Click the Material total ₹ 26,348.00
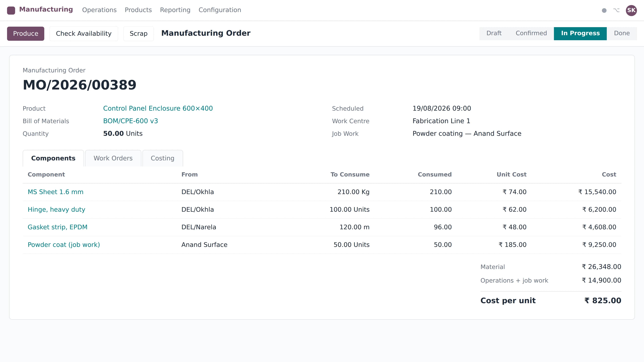The image size is (644, 362). point(601,267)
